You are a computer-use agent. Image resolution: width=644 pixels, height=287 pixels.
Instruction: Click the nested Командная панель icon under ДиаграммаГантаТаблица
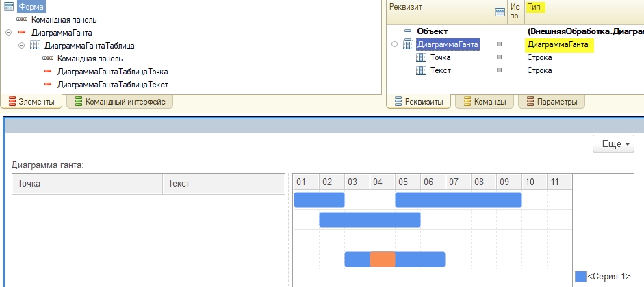point(48,59)
